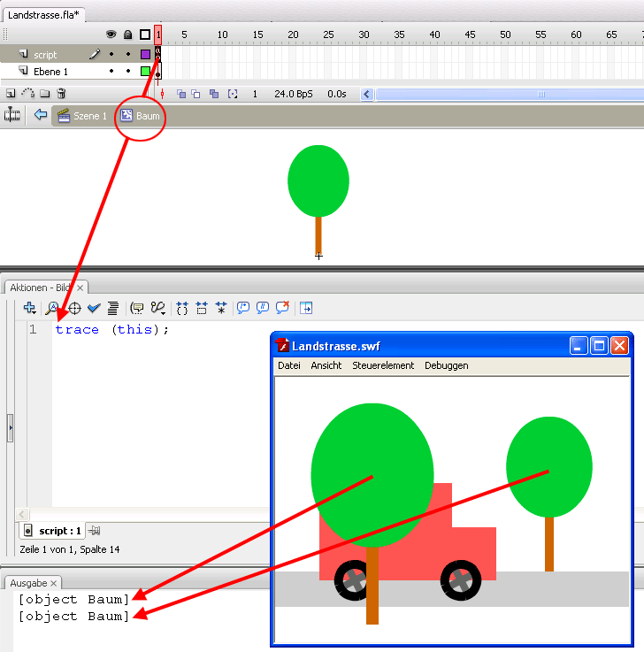
Task: Click the Auto format code icon
Action: click(x=113, y=308)
